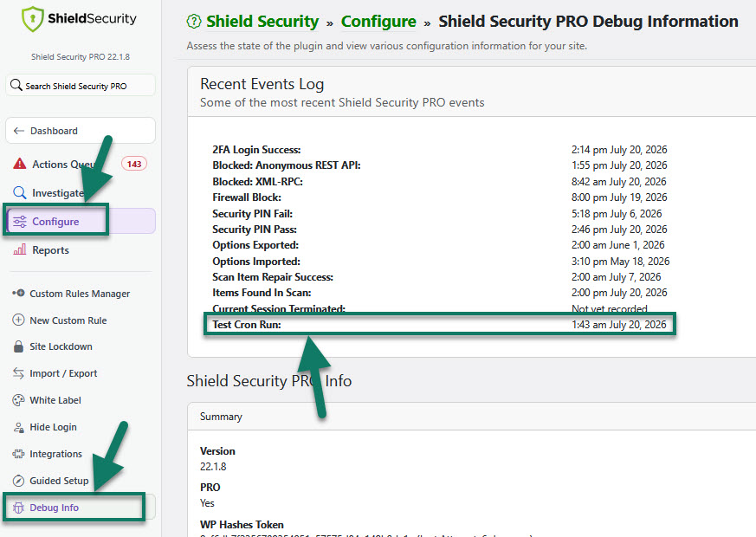
Task: Click the search magnifier icon
Action: click(x=16, y=86)
